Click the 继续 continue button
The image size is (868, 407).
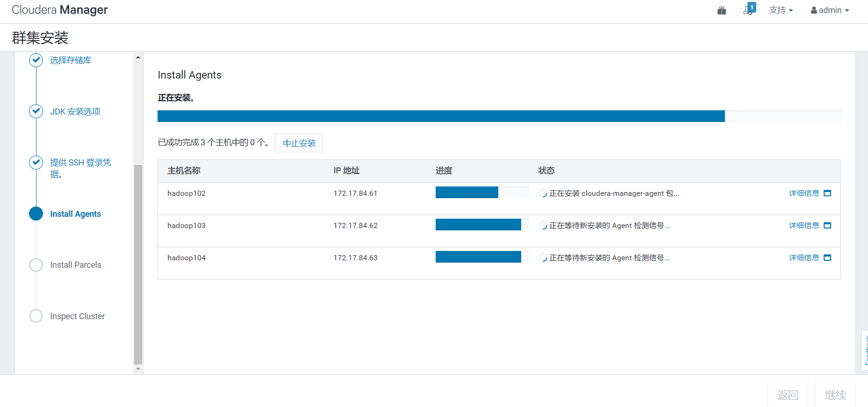[x=835, y=395]
